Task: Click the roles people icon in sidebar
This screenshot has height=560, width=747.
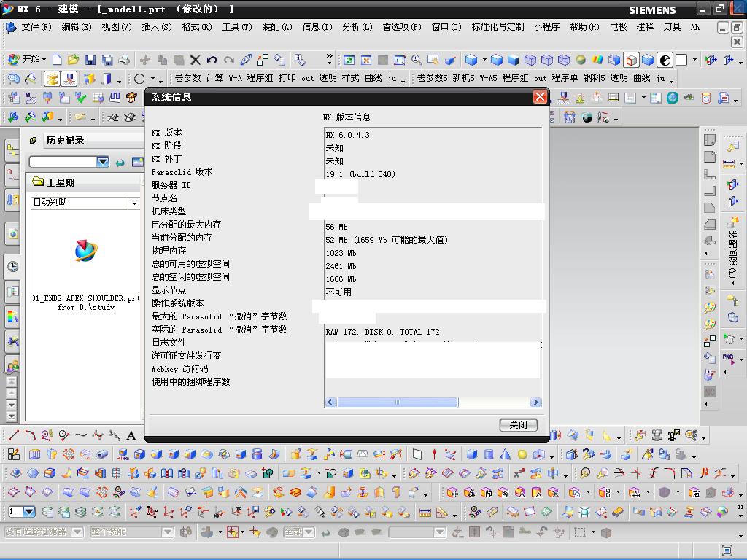Action: coord(13,366)
